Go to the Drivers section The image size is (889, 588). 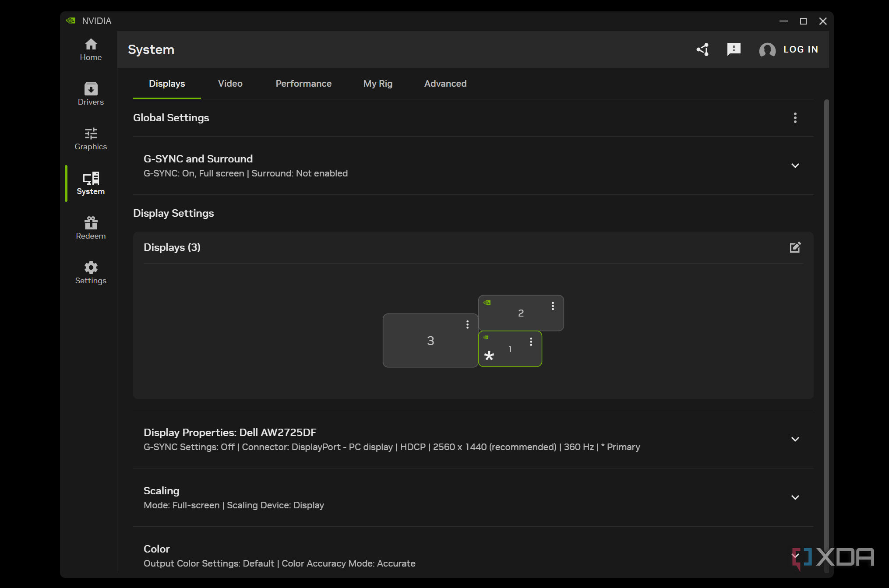pos(91,95)
